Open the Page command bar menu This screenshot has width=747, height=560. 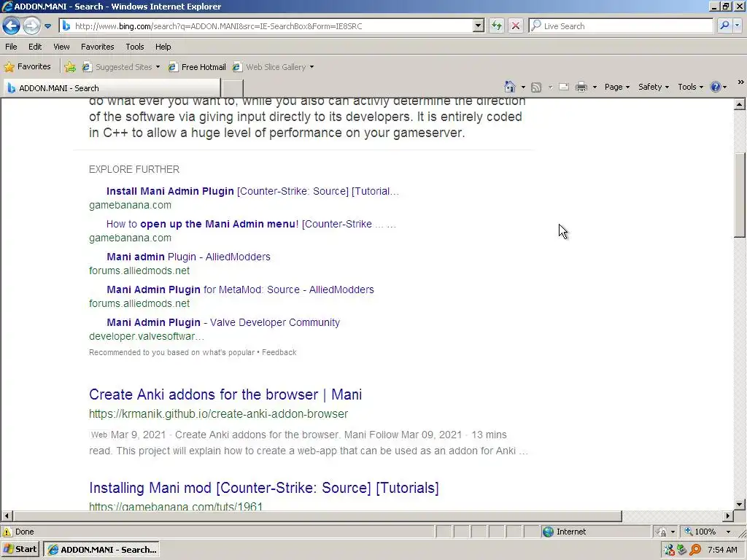coord(617,87)
